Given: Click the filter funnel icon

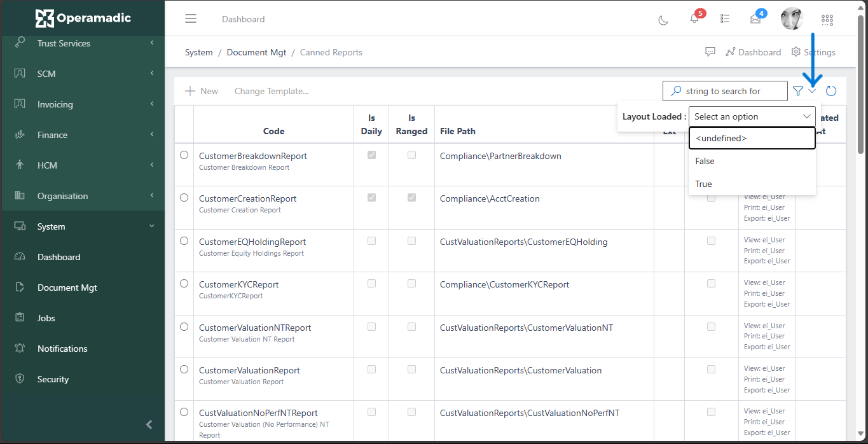Looking at the screenshot, I should pyautogui.click(x=798, y=92).
